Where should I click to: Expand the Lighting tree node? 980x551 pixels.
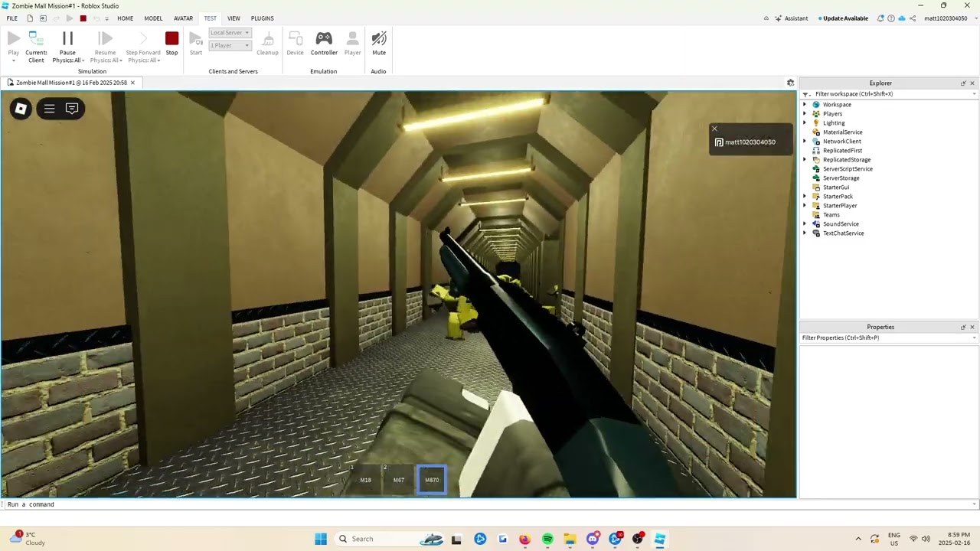tap(805, 123)
